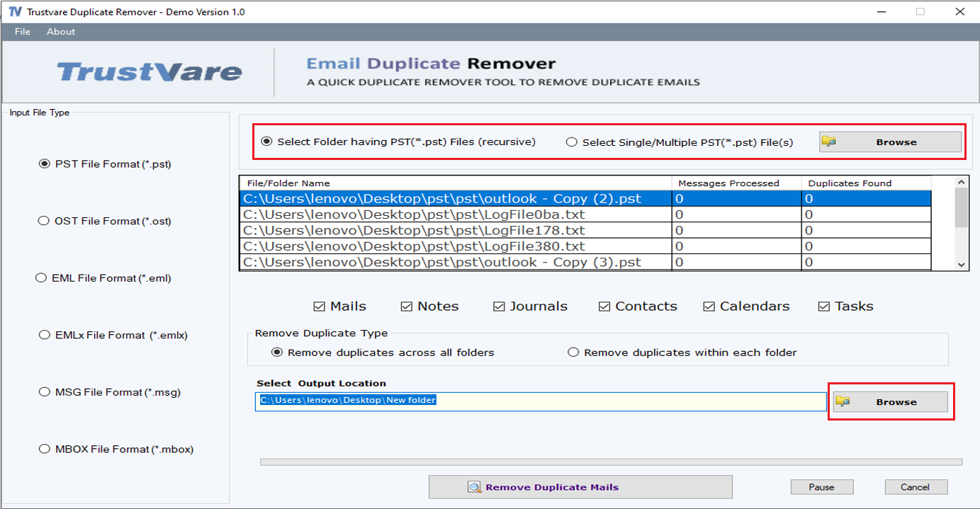
Task: Select row LogFile380.txt
Action: [585, 246]
